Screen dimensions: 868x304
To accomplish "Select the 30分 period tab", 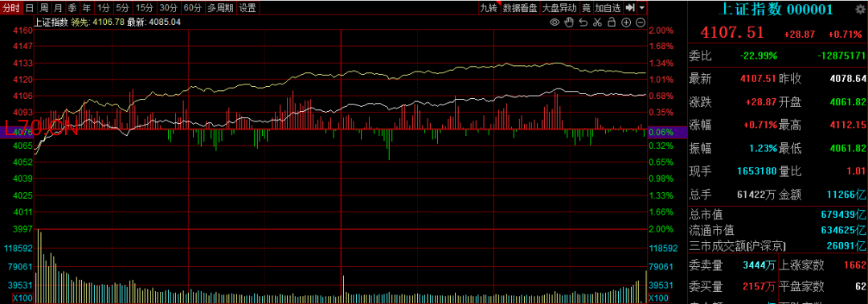I will point(168,8).
